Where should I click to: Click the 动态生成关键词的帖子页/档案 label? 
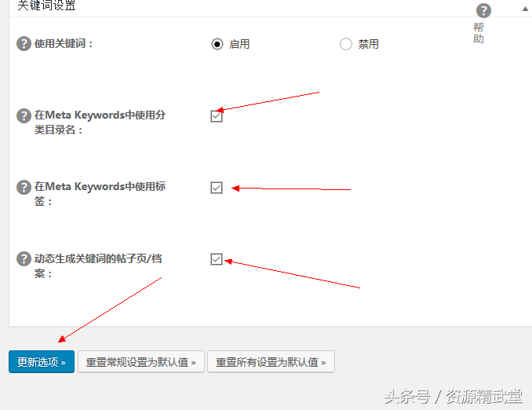(x=98, y=266)
